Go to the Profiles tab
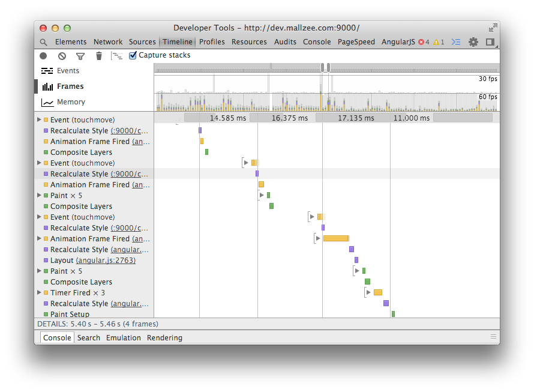The width and height of the screenshot is (534, 392). coord(212,42)
